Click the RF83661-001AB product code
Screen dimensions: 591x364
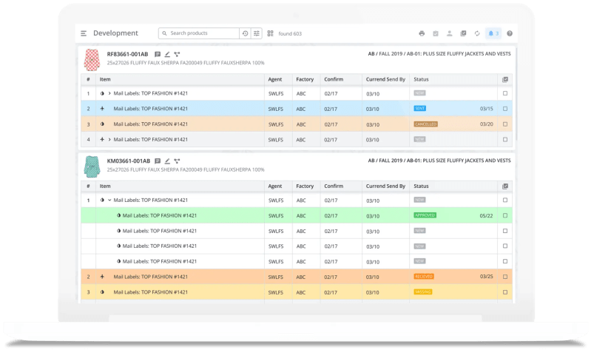click(127, 54)
